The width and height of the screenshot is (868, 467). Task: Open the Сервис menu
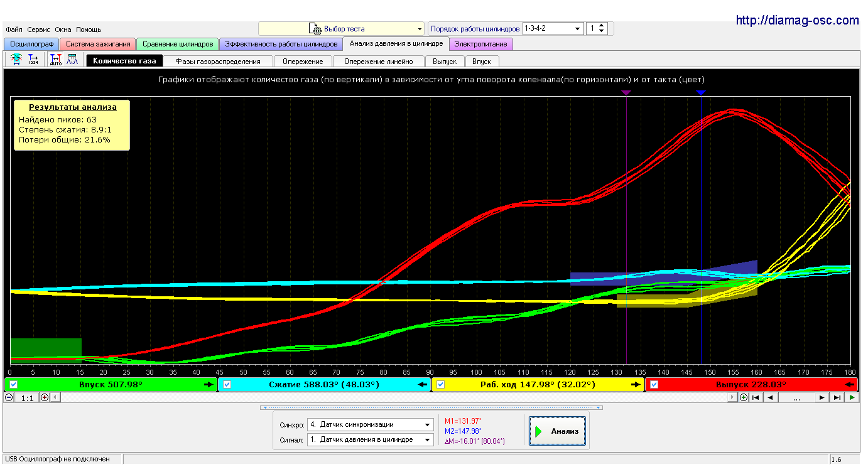point(39,30)
